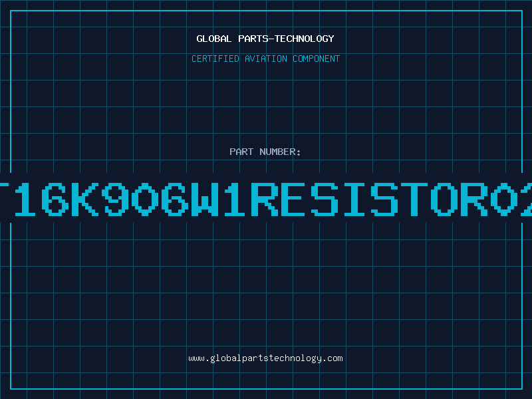Screen dimensions: 532x399
Task: Click the trailing 02 digits of part number
Action: 511,199
